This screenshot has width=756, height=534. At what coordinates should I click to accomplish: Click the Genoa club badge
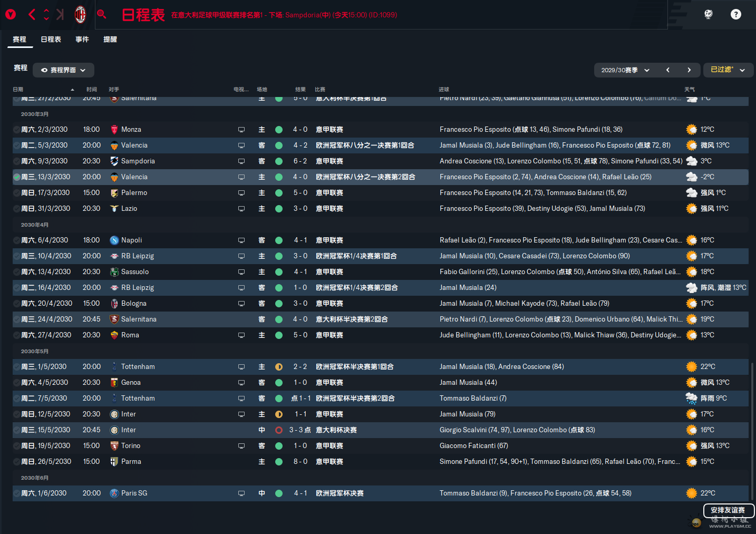[x=114, y=383]
